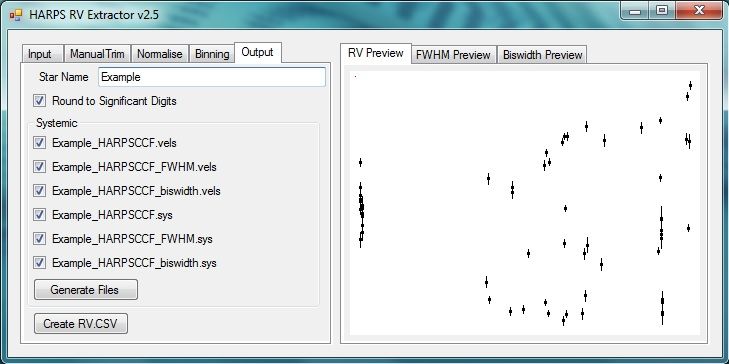Toggle Example_HARPSCCF_biswidth.vels checkbox
Viewport: 729px width, 364px height.
point(40,191)
